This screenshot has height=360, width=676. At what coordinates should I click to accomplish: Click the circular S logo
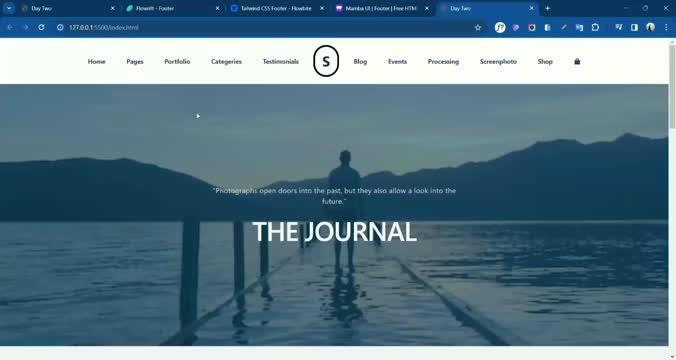(x=326, y=61)
